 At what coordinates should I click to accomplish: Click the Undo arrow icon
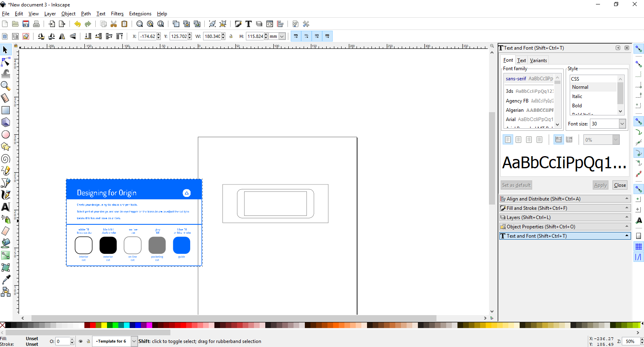pos(77,24)
